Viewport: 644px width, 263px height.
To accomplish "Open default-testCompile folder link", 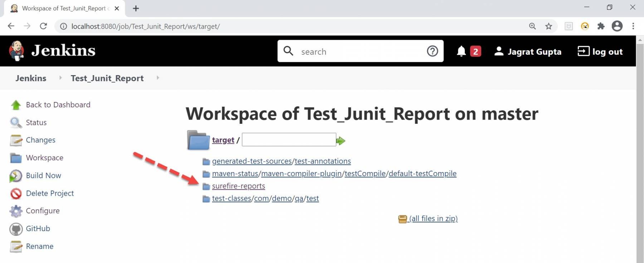I will click(x=423, y=174).
